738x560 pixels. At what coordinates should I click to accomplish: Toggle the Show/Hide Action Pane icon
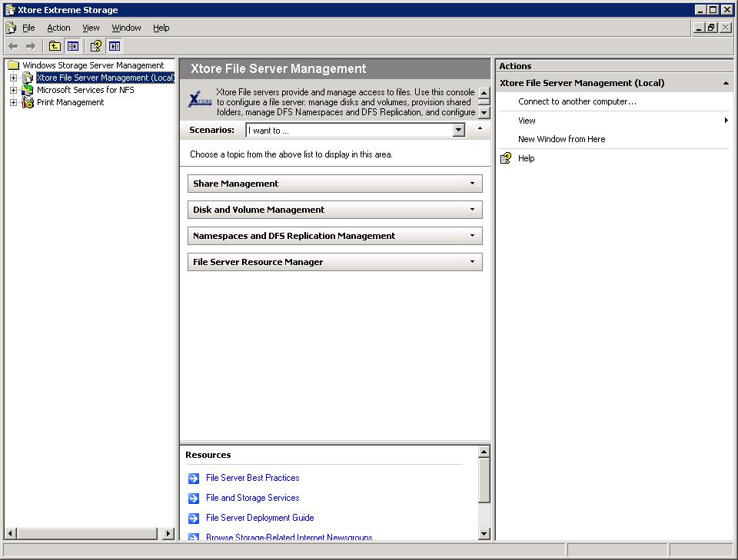pos(115,46)
